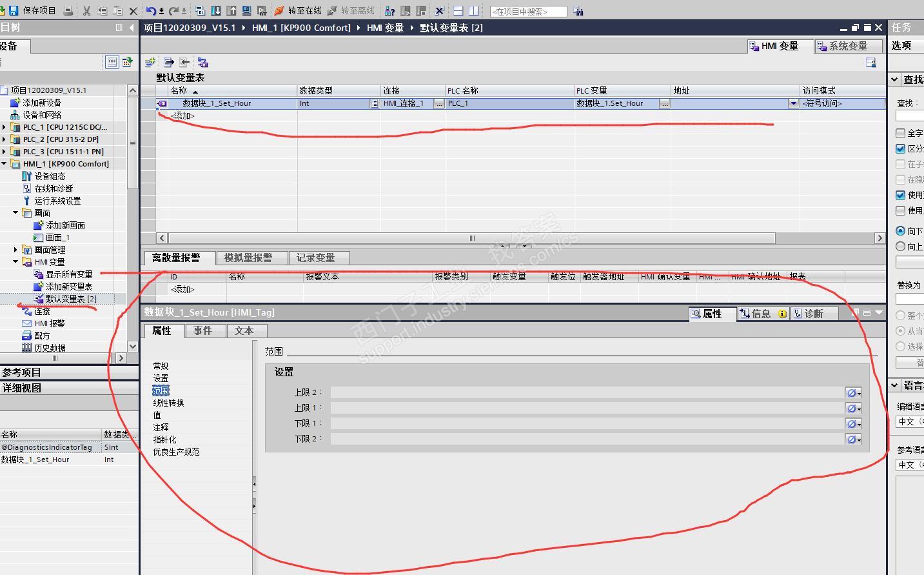Switch to 系统变量 tab

point(847,46)
